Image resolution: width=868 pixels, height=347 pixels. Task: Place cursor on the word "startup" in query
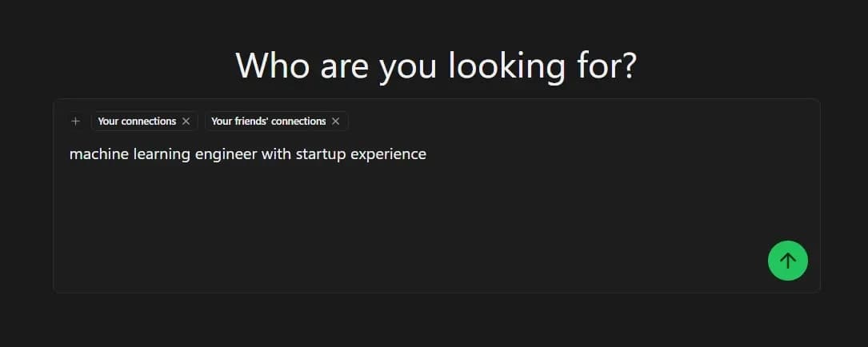(x=322, y=154)
